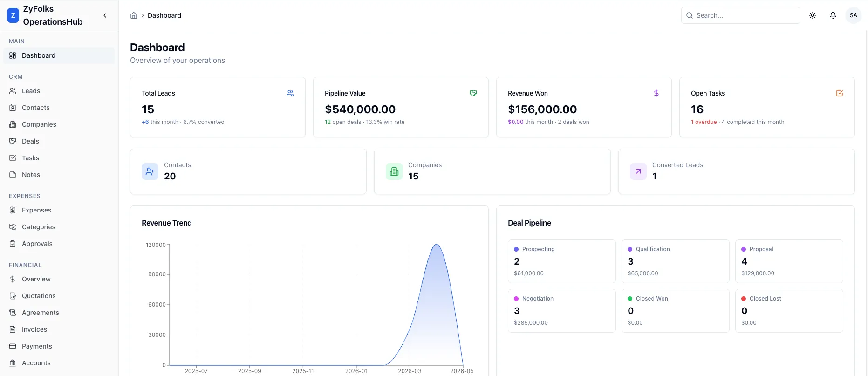Click the Financial Overview dollar icon
The width and height of the screenshot is (868, 376).
13,279
